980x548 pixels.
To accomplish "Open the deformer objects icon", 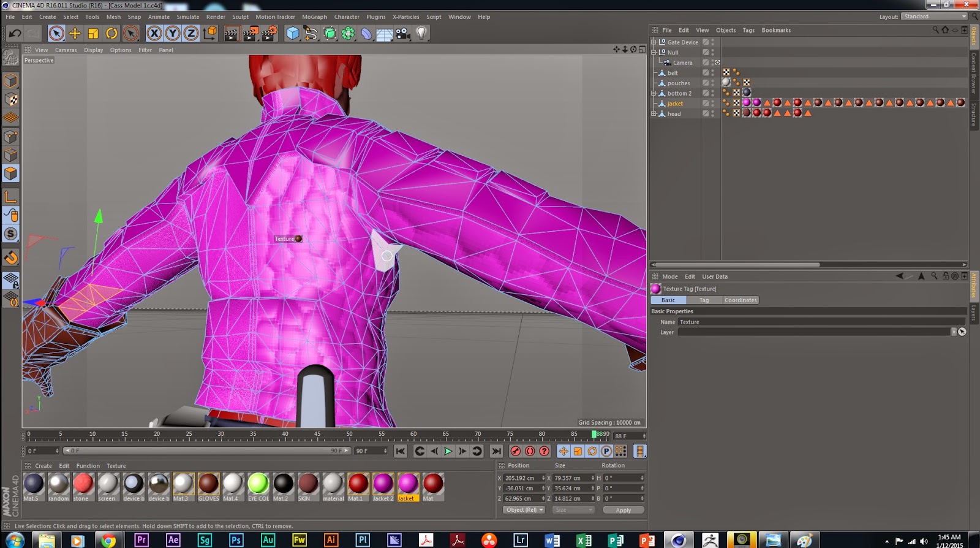I will coord(366,34).
